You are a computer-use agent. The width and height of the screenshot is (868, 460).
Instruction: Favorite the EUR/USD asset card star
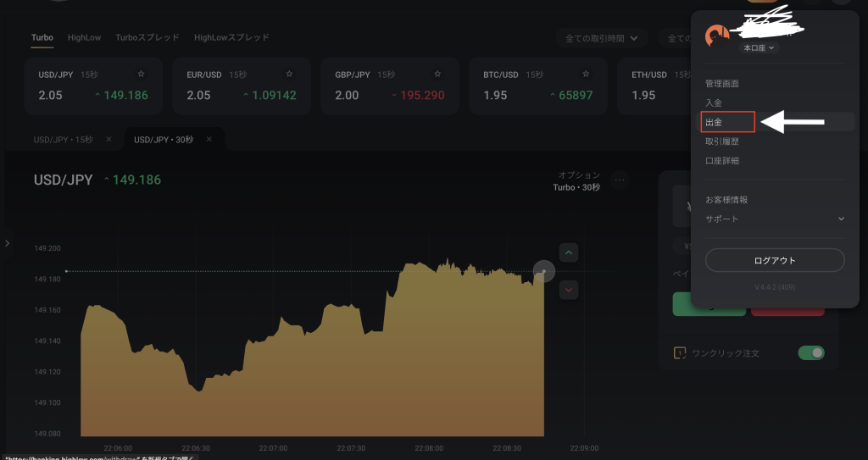pos(290,75)
